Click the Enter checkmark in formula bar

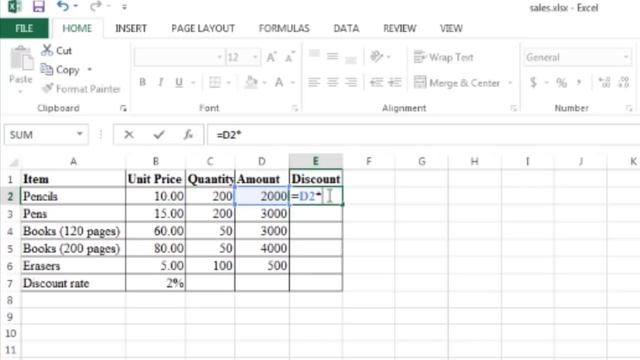159,134
